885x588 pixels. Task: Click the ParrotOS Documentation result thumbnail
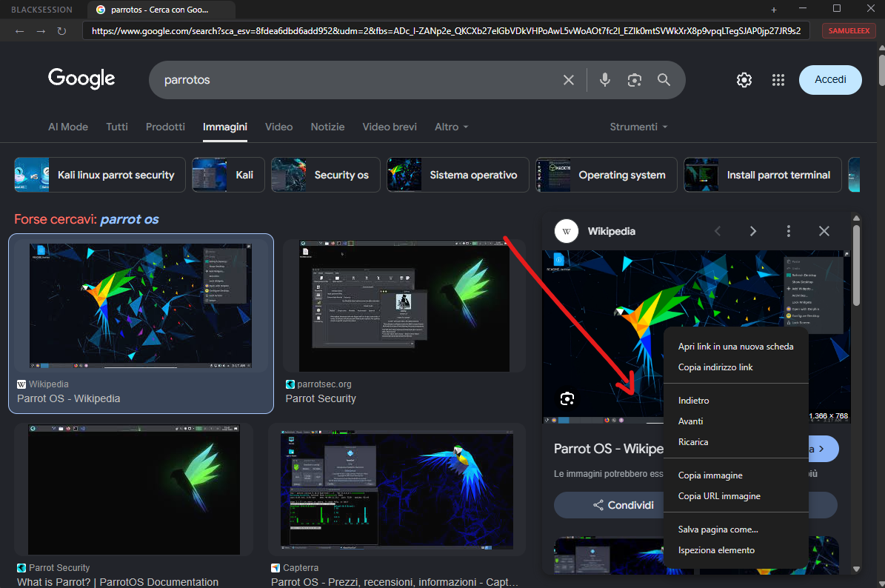tap(134, 490)
